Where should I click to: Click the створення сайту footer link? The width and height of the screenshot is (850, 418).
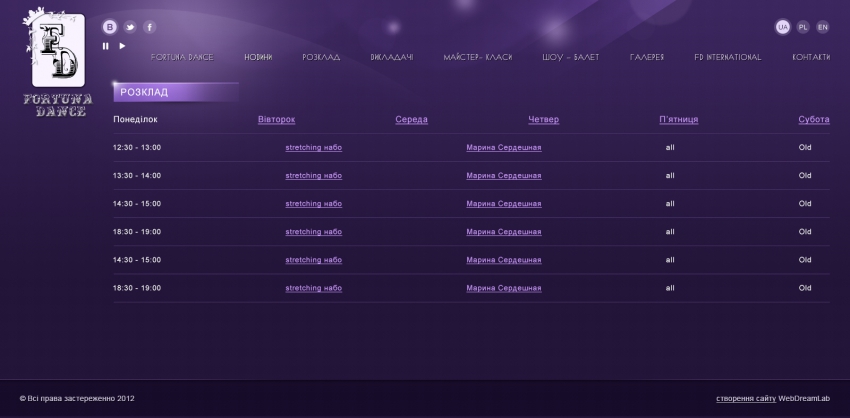pos(745,398)
